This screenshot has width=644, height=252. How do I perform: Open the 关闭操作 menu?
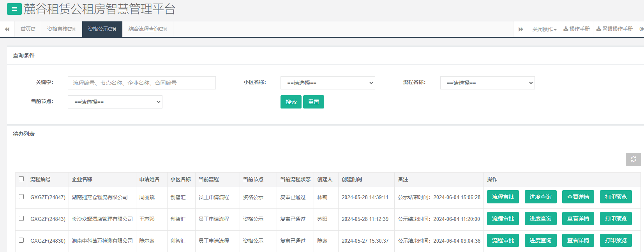544,29
